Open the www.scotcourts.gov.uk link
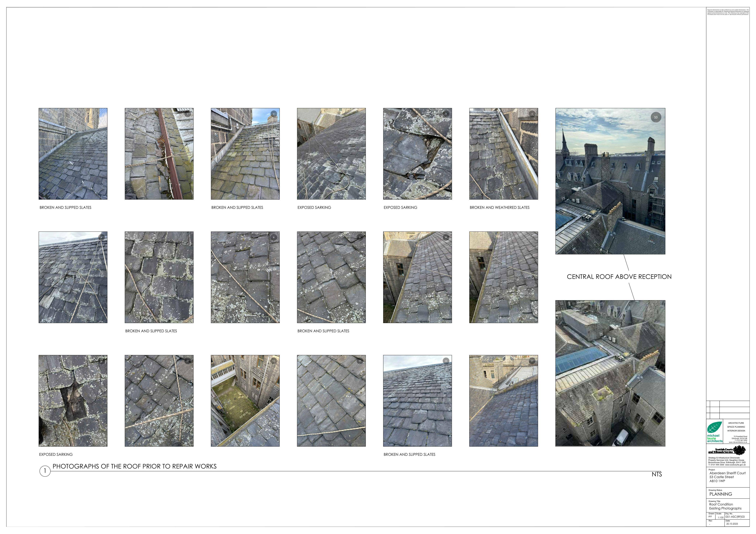Viewport: 756px width, 534px height. [x=736, y=465]
